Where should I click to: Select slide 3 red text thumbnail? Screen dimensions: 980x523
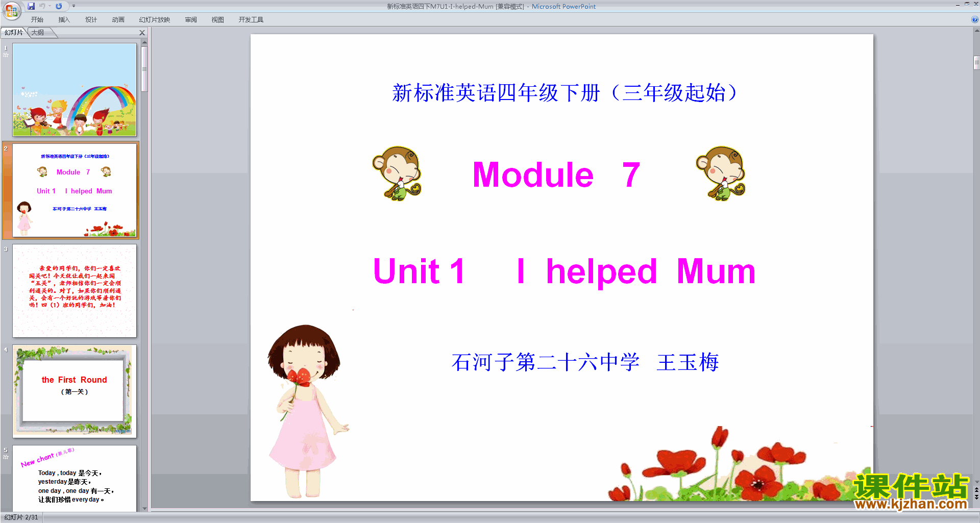click(x=75, y=291)
